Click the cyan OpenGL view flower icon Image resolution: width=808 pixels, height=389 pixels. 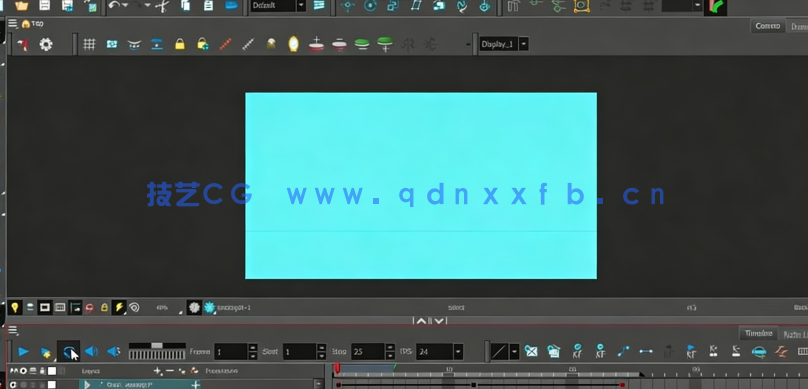209,308
